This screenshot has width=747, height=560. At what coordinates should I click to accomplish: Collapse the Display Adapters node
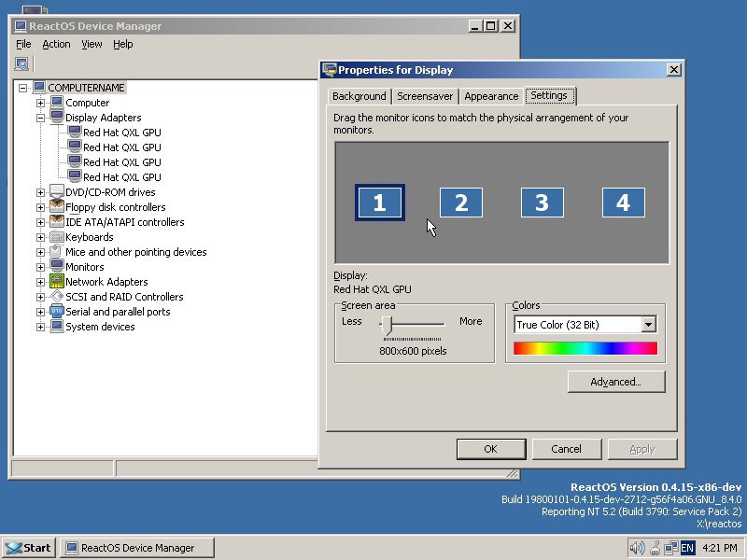pyautogui.click(x=40, y=118)
